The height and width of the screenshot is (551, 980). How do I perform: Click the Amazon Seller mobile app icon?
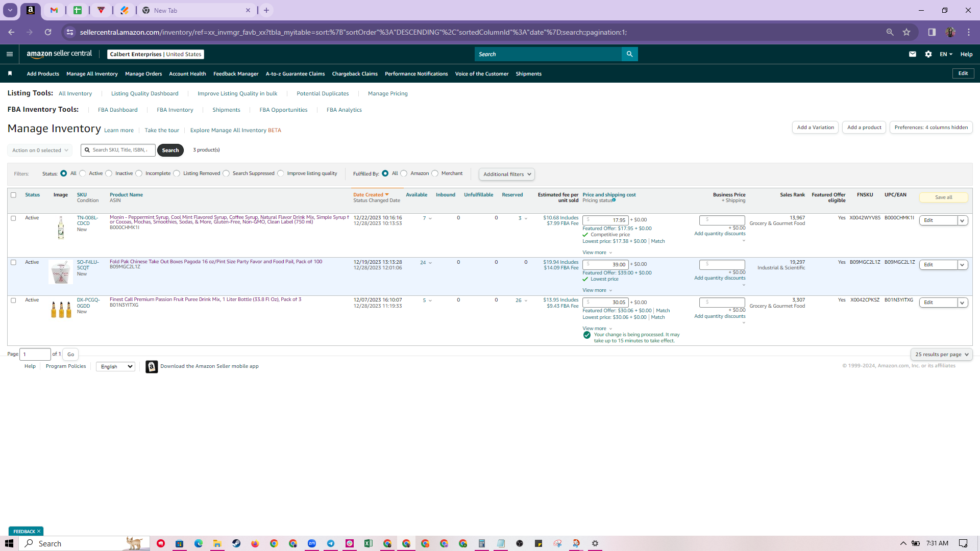click(x=152, y=367)
